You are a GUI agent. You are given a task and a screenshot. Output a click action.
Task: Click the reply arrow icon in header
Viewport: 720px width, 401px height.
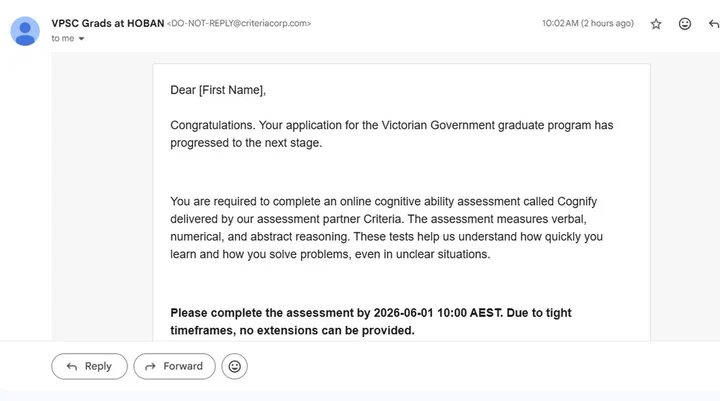coord(714,24)
